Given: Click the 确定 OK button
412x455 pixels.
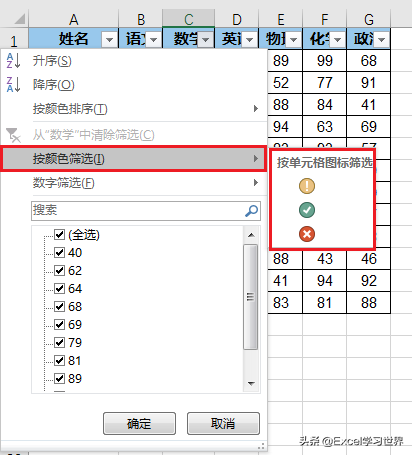Looking at the screenshot, I should pyautogui.click(x=139, y=423).
